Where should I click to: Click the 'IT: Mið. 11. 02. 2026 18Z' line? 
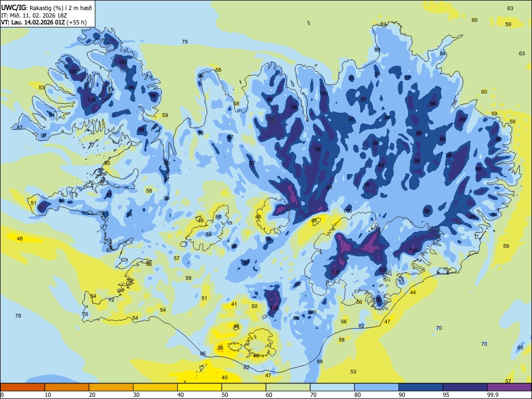click(x=33, y=15)
